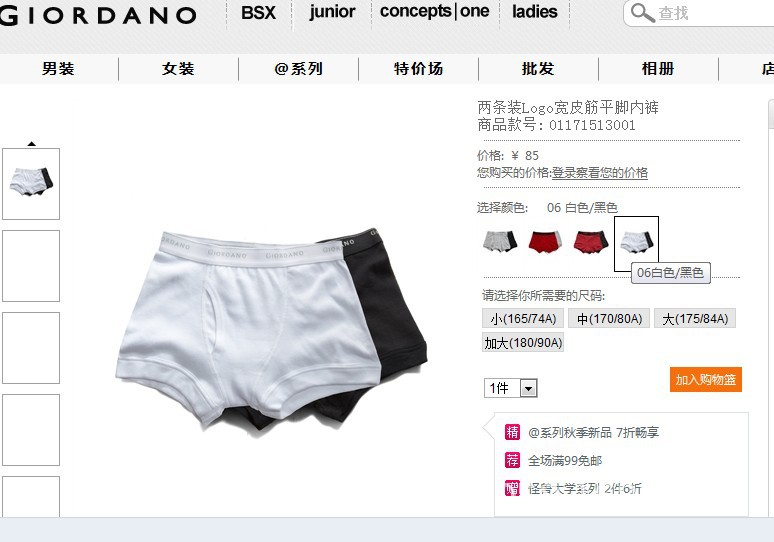
Task: Select the grey/black color swatch
Action: [500, 241]
